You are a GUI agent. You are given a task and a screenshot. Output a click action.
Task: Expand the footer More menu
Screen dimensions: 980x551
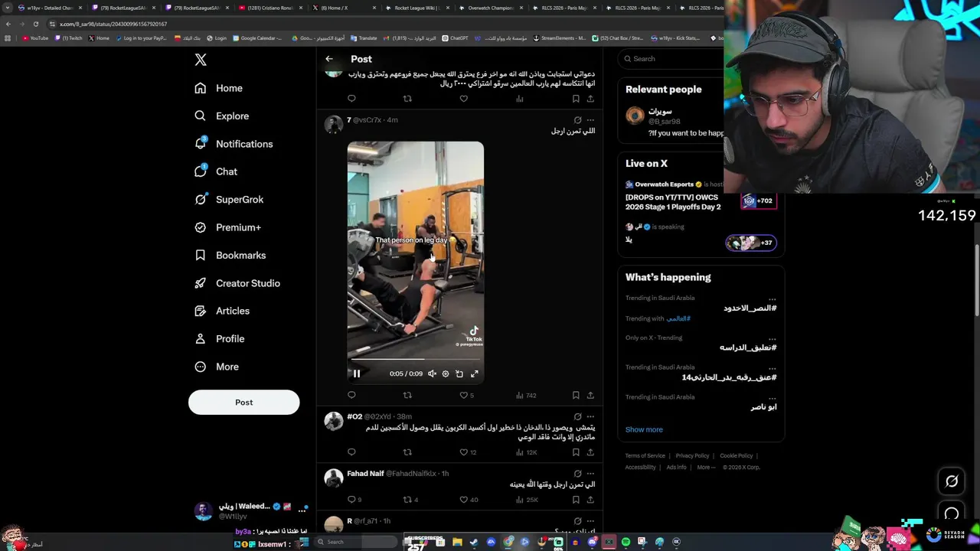706,468
